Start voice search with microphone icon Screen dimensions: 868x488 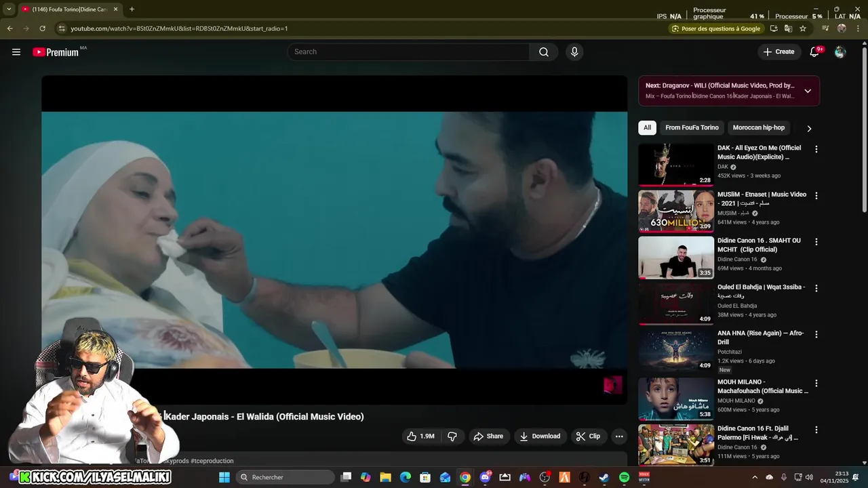pyautogui.click(x=574, y=52)
